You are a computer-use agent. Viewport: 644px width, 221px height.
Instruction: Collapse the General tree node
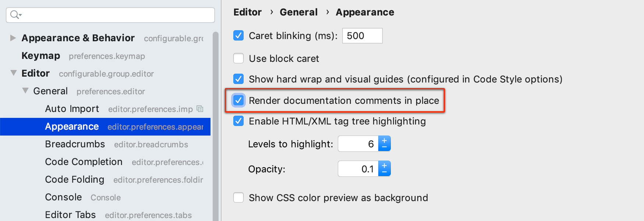click(x=25, y=91)
